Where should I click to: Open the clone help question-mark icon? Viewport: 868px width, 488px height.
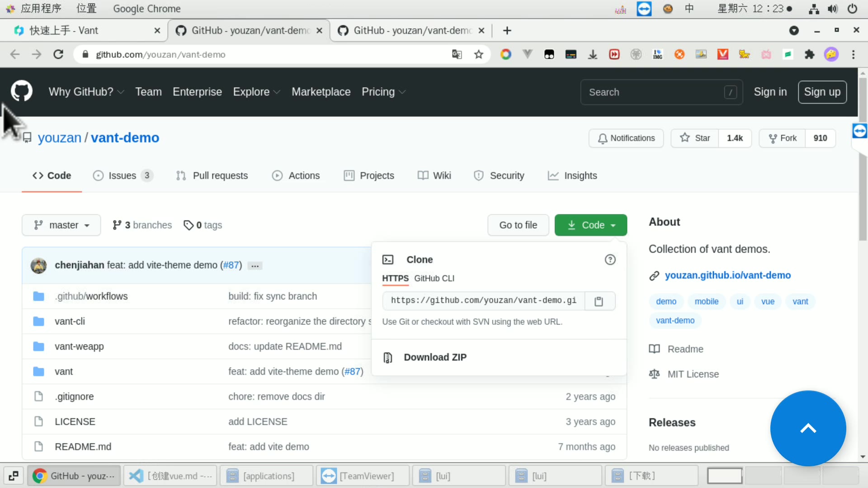(x=610, y=260)
